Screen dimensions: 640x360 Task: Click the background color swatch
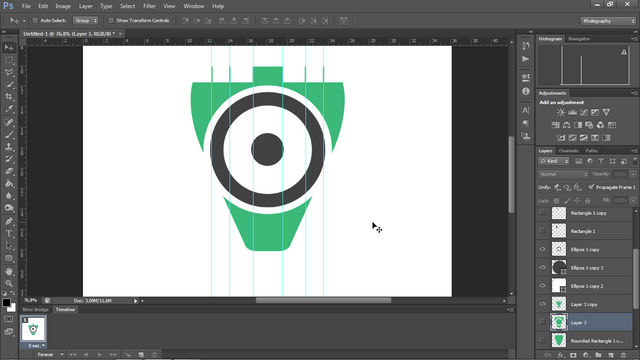pos(13,308)
